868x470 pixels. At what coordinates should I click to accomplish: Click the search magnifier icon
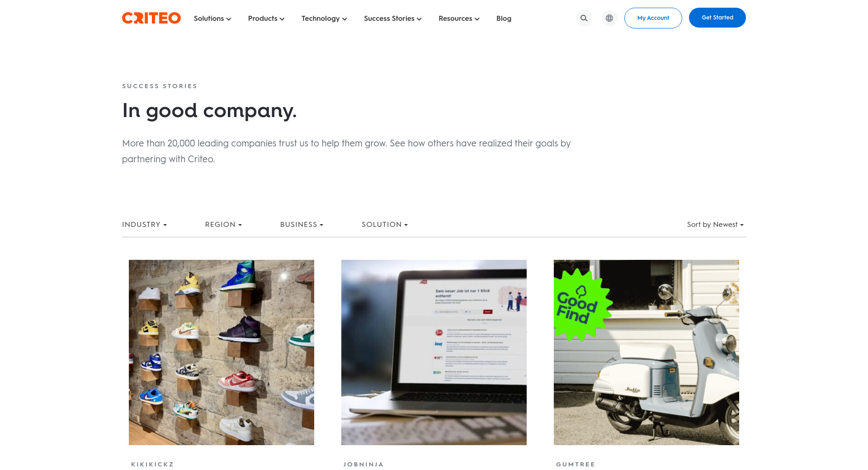(584, 18)
